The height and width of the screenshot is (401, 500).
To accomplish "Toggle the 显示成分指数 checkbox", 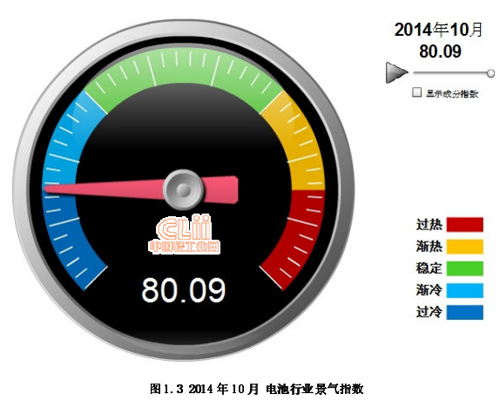I will point(417,92).
